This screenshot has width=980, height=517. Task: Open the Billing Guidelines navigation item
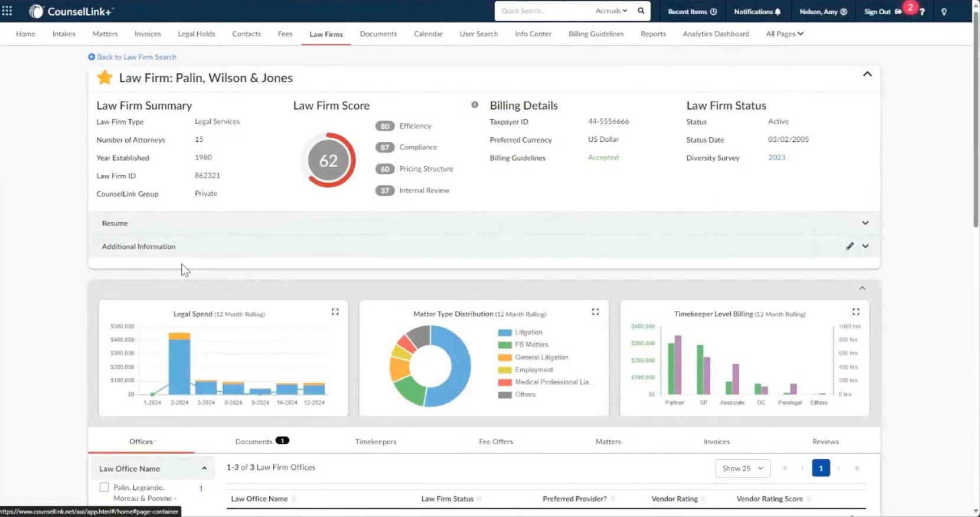click(x=596, y=34)
